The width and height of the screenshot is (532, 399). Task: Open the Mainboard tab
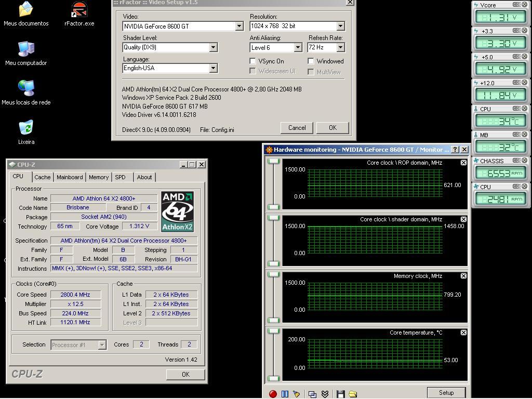(x=70, y=177)
